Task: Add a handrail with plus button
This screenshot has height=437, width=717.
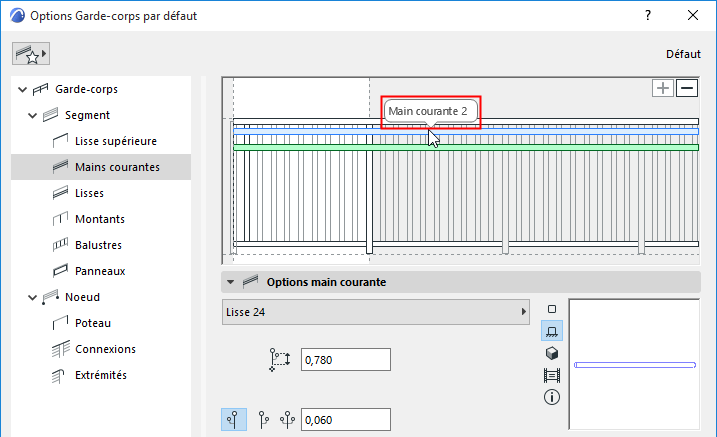Action: (x=663, y=88)
